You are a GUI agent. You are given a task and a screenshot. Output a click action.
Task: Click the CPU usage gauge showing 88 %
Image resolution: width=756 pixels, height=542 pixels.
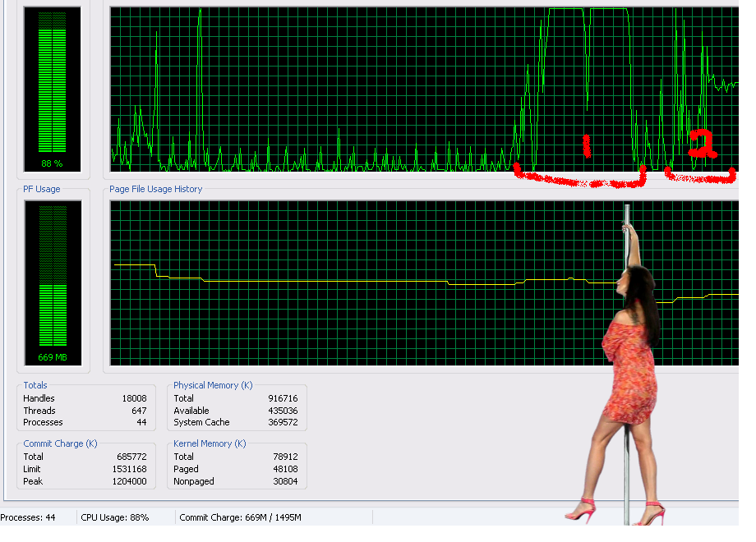53,90
